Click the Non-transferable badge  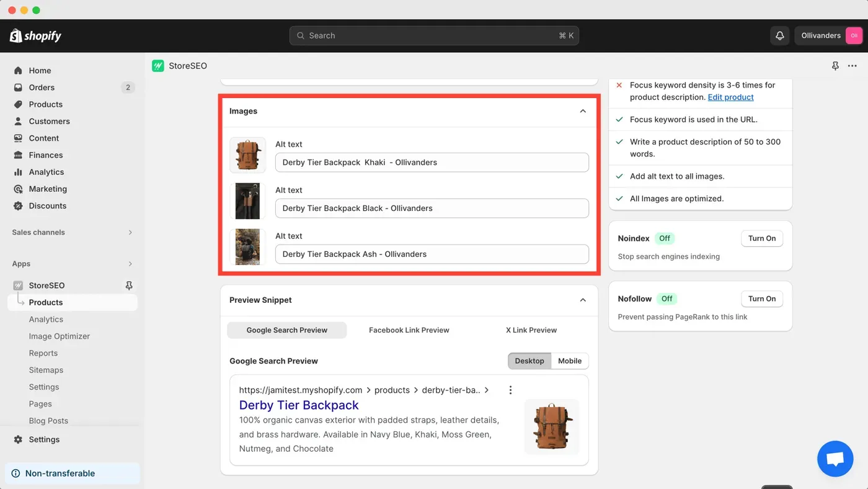point(73,473)
